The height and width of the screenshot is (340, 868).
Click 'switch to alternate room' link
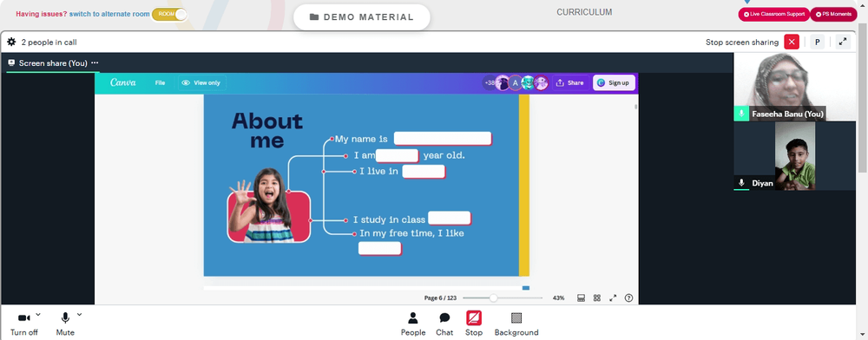(109, 14)
